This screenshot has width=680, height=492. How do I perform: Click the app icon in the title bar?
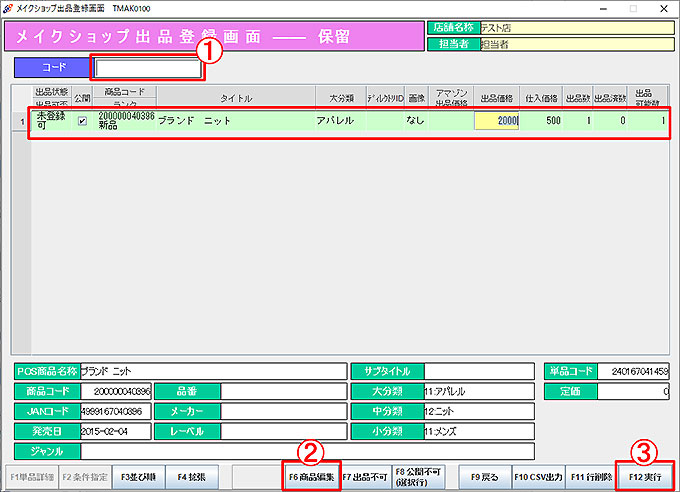[x=8, y=7]
